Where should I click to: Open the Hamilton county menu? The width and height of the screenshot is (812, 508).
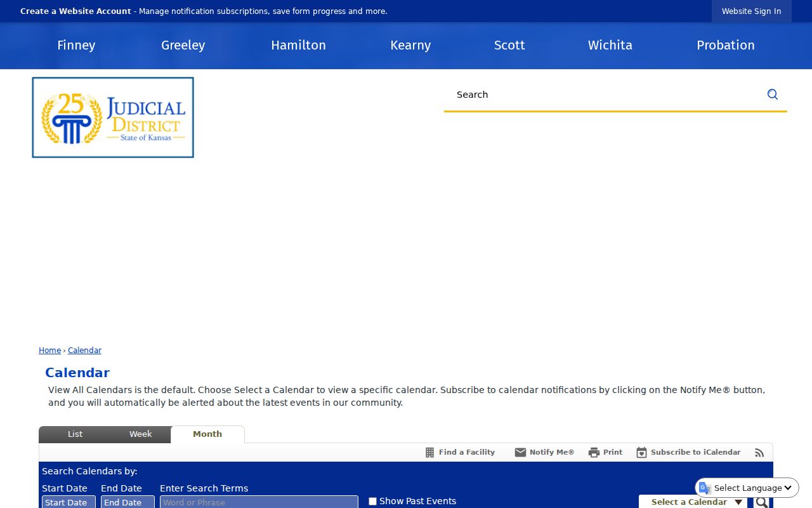tap(298, 45)
